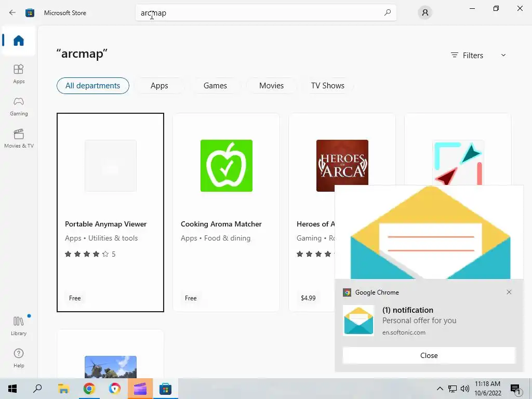Screen dimensions: 532x399
Task: Open the Action Center notifications icon
Action: coord(515,389)
